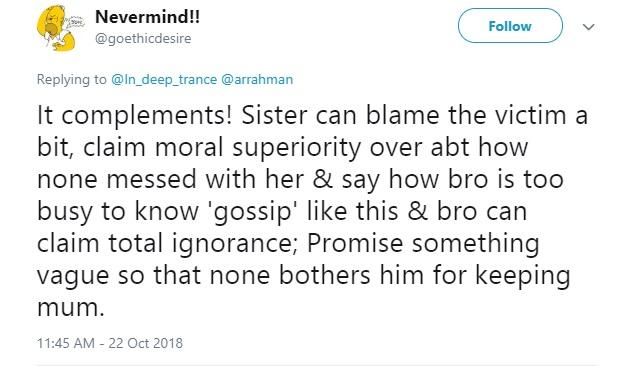The height and width of the screenshot is (366, 636).
Task: Click the words 'none messed with her'
Action: click(170, 179)
